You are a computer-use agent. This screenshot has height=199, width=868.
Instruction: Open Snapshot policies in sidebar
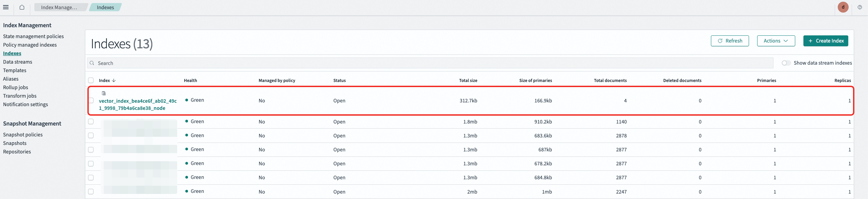click(x=23, y=135)
